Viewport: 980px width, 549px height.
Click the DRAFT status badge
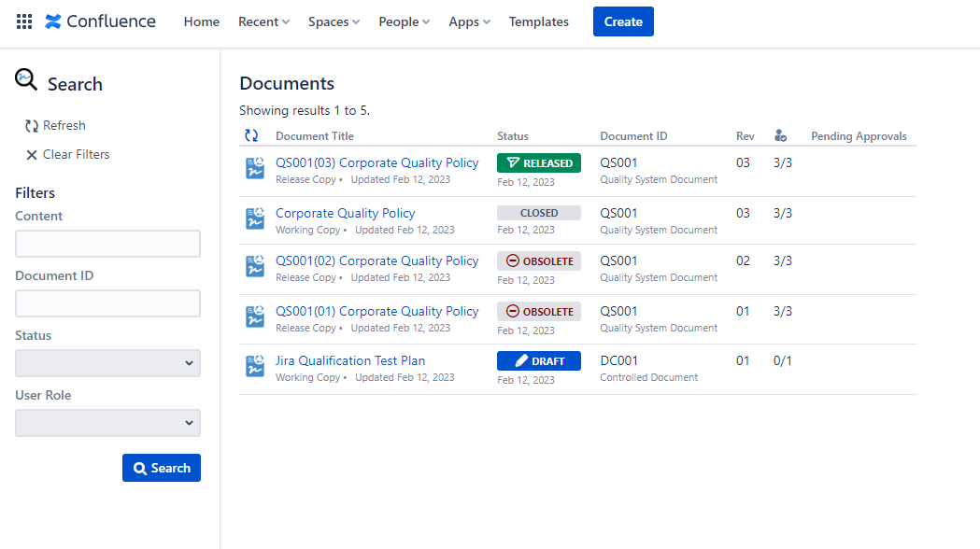[x=539, y=361]
